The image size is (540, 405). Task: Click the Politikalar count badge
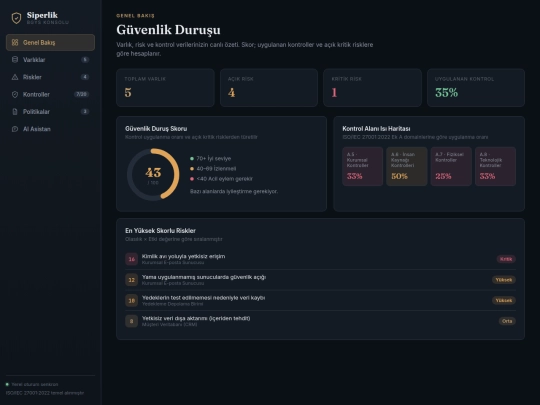85,112
